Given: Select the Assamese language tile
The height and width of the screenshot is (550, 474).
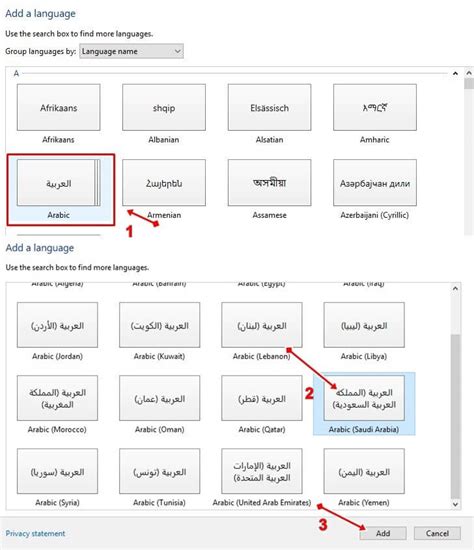Looking at the screenshot, I should point(269,183).
